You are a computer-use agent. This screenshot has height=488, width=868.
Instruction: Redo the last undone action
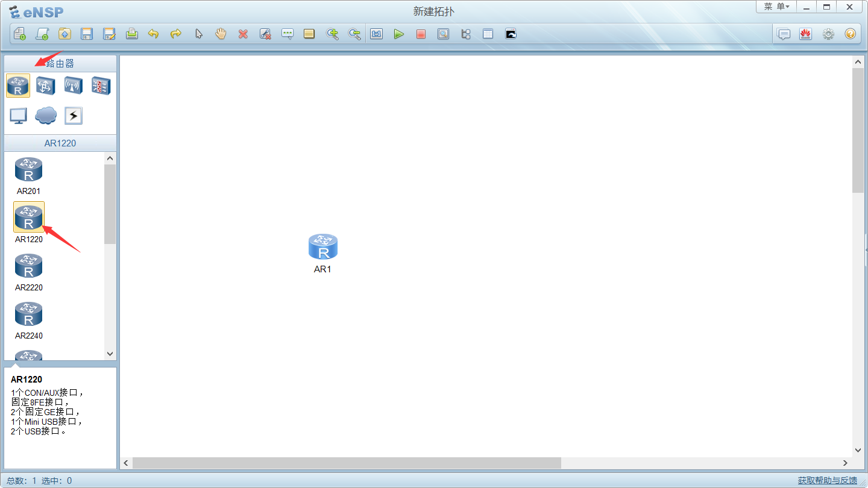tap(176, 34)
